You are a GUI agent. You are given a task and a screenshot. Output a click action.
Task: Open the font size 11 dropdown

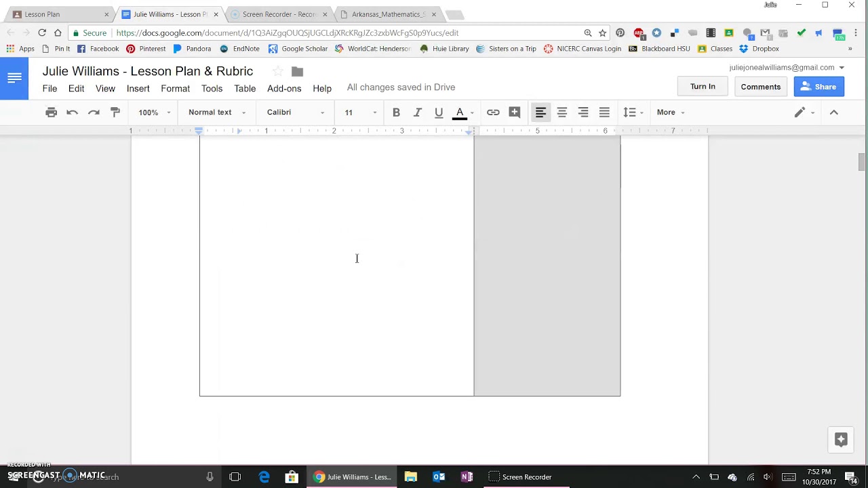coord(361,113)
